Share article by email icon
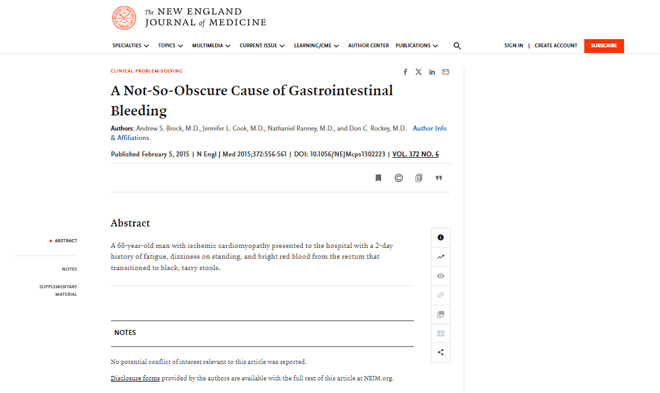 (x=445, y=72)
